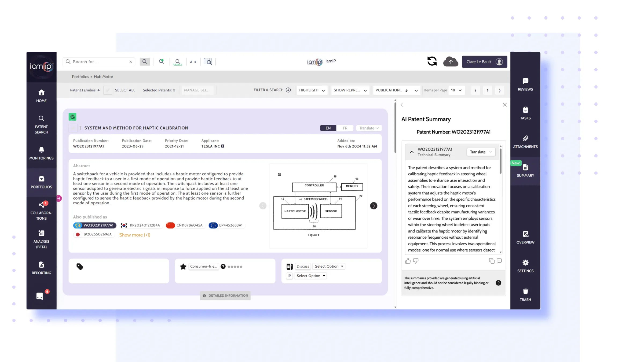Collapse the WO2023121977A1 Technical Summary section
The width and height of the screenshot is (644, 362).
(412, 152)
